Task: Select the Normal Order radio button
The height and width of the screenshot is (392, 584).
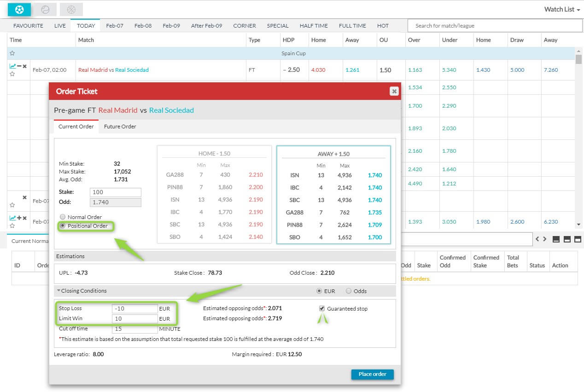Action: pyautogui.click(x=63, y=217)
